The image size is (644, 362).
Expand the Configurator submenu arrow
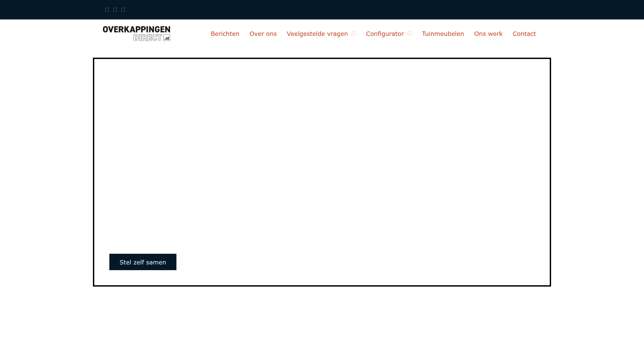[410, 34]
